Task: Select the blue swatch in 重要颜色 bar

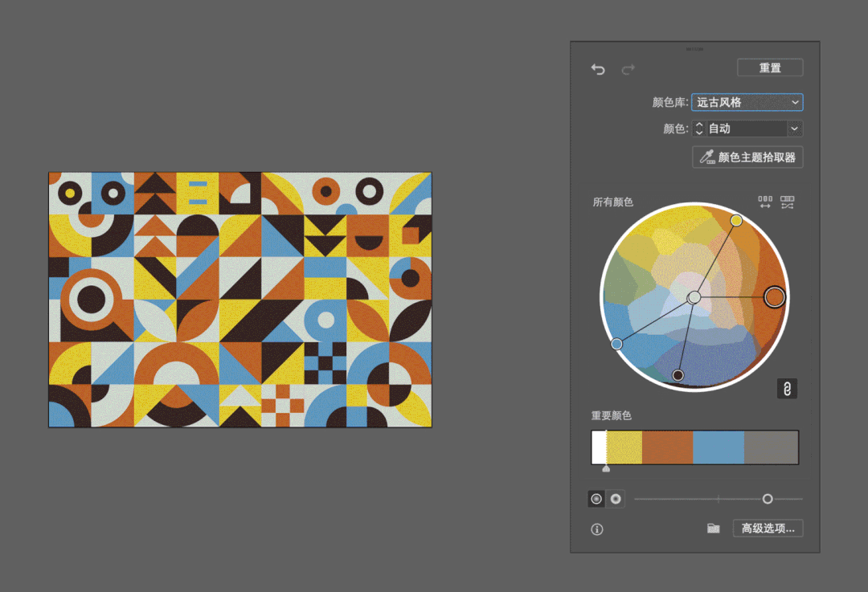Action: point(718,447)
